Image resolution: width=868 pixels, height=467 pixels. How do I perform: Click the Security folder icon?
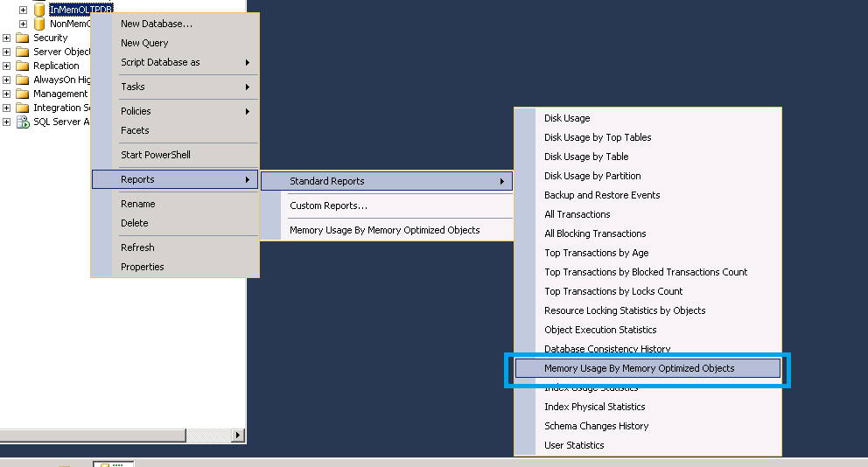(x=22, y=38)
